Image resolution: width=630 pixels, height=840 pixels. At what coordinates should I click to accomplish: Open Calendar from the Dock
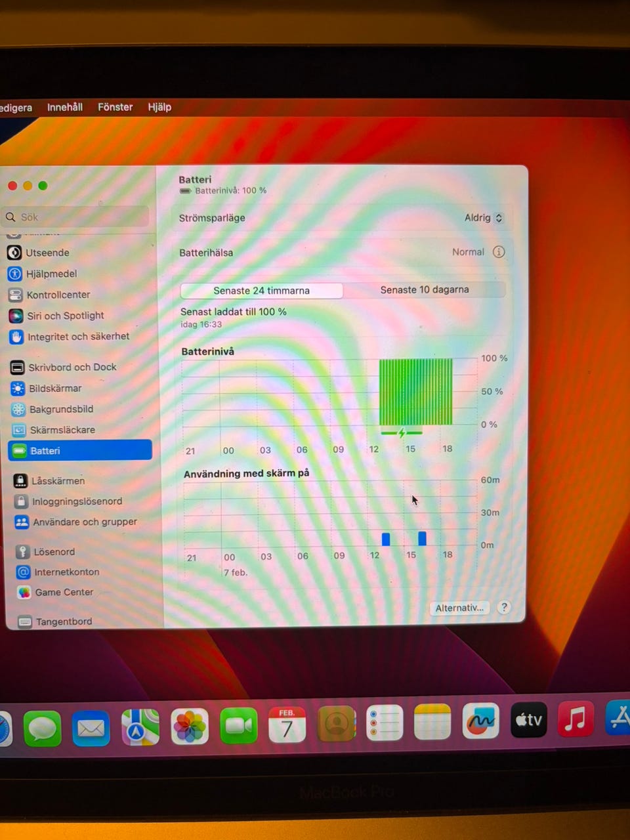click(x=287, y=724)
